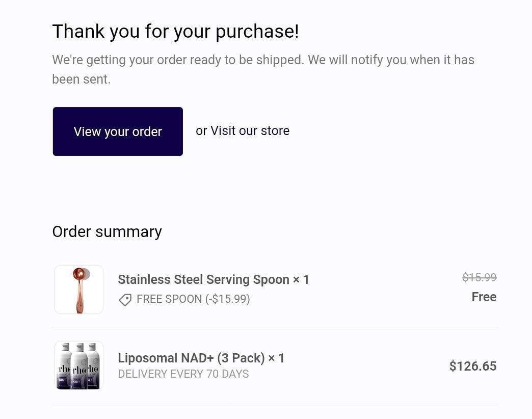Open the Stainless Steel Serving Spoon thumbnail
532x419 pixels.
point(79,290)
